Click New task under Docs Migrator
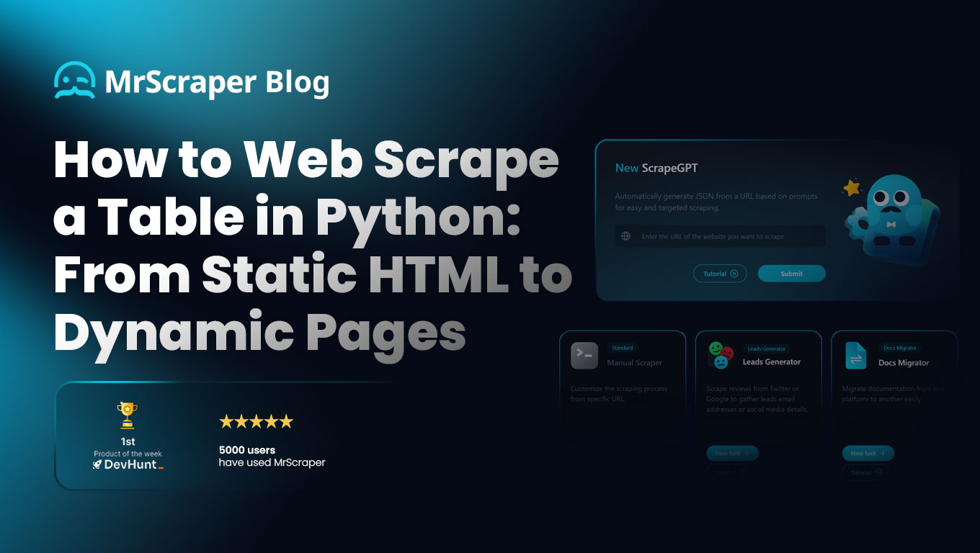 pos(868,453)
